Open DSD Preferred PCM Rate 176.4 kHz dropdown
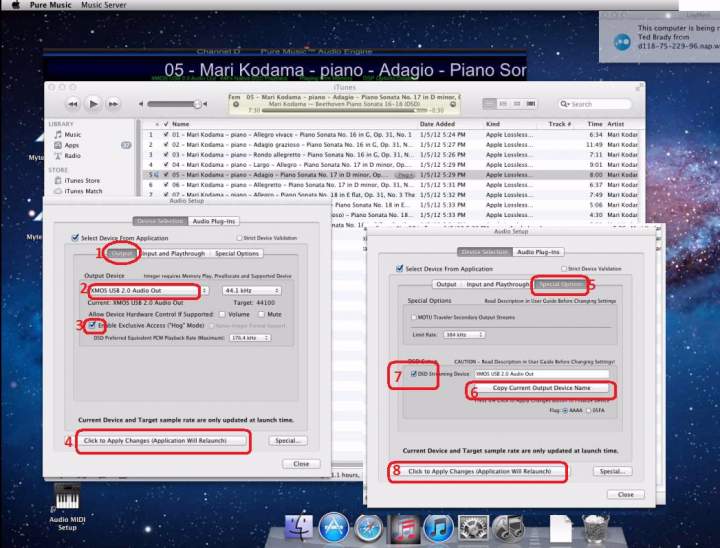The image size is (720, 548). coord(250,338)
